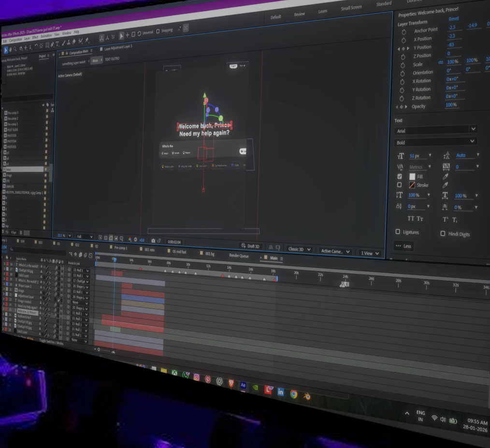Toggle the Snapping checkbox
The height and width of the screenshot is (448, 490).
coord(158,31)
